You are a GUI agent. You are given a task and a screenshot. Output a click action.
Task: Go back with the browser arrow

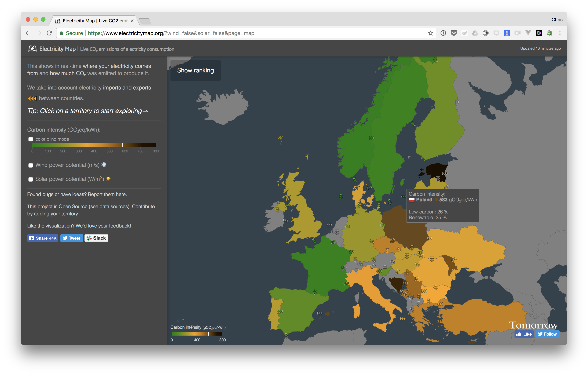click(28, 33)
